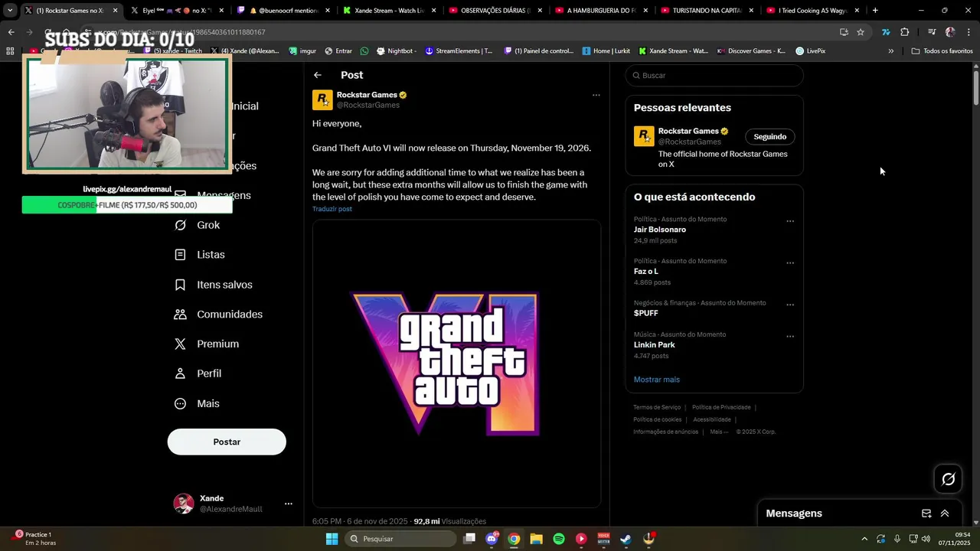Open options for Faz o L trend
This screenshot has width=980, height=551.
(x=790, y=263)
